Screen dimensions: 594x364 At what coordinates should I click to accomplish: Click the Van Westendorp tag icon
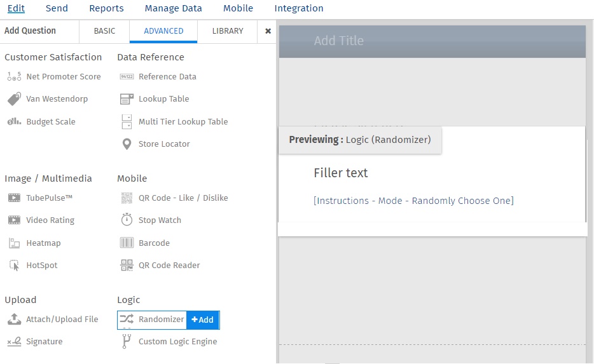[14, 99]
